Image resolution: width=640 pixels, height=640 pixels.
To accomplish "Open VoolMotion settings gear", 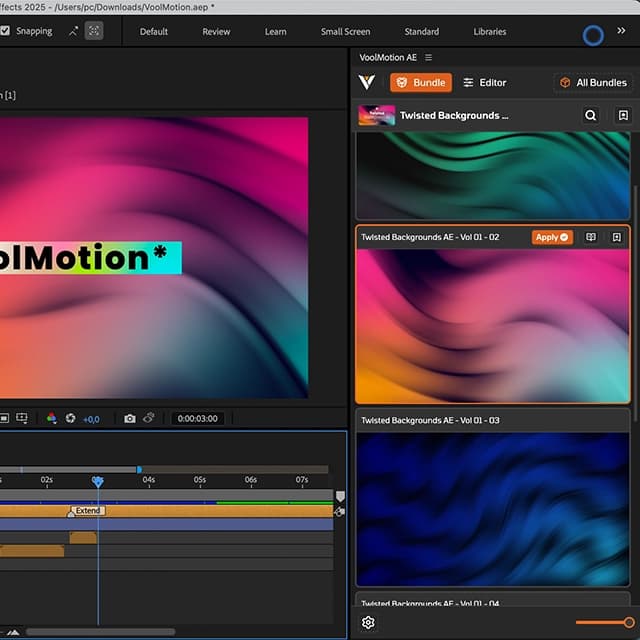I will [x=368, y=622].
